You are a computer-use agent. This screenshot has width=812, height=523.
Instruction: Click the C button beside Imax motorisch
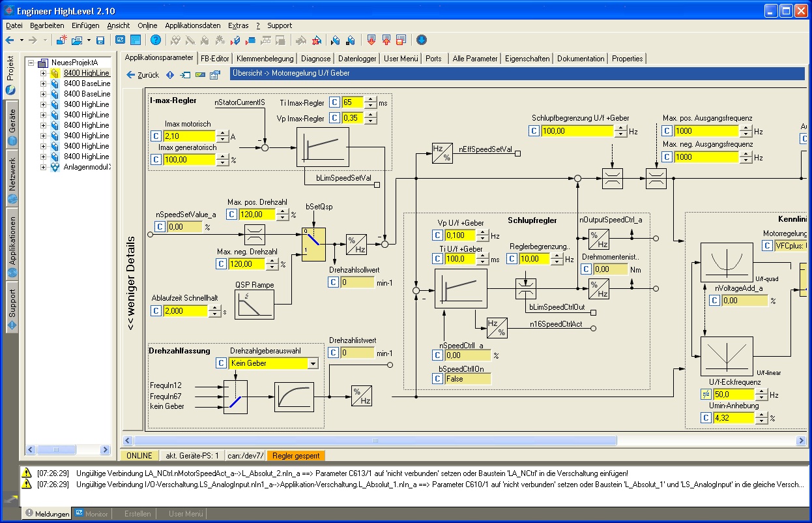[x=156, y=136]
